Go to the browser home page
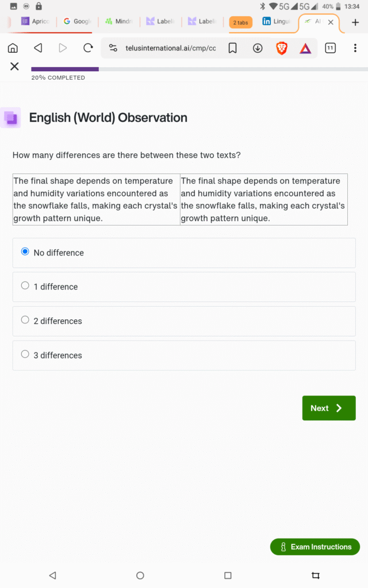368x588 pixels. pos(13,48)
